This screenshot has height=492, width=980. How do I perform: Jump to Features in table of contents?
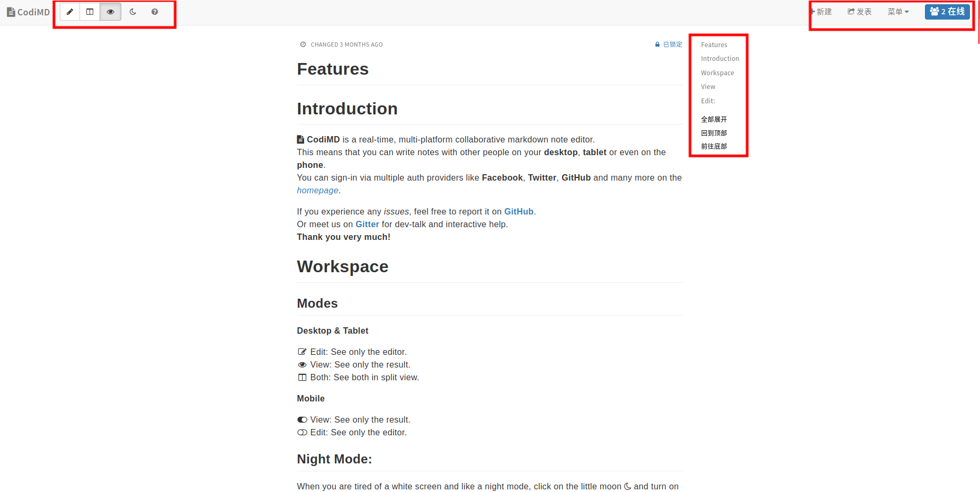[714, 45]
